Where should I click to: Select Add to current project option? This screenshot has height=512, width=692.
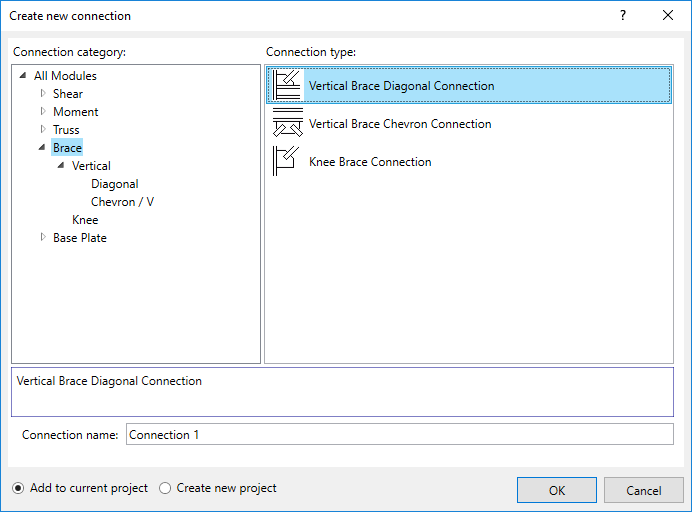click(19, 488)
